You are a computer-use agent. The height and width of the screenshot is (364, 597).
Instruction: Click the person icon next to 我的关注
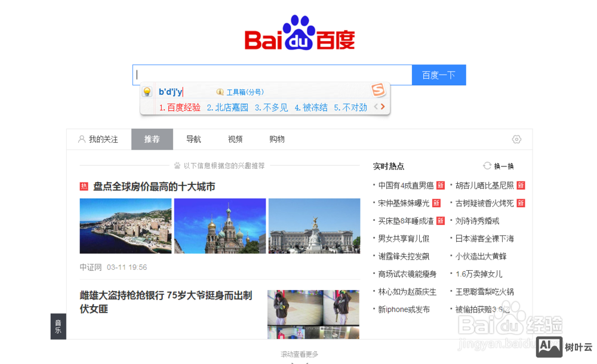click(x=81, y=139)
